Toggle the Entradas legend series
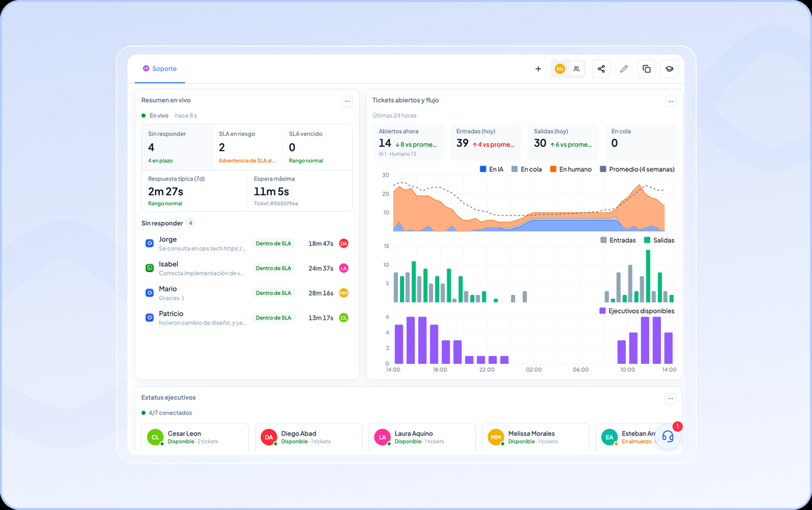 (x=618, y=240)
